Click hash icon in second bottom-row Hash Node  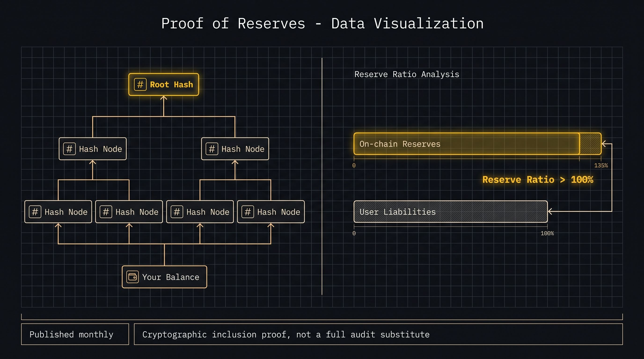(x=106, y=212)
